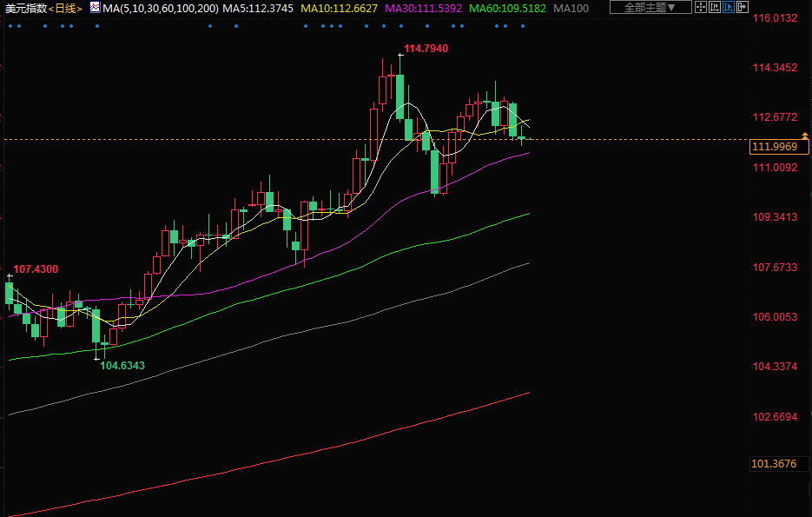
Task: Switch period via the 日线 selector
Action: point(66,8)
